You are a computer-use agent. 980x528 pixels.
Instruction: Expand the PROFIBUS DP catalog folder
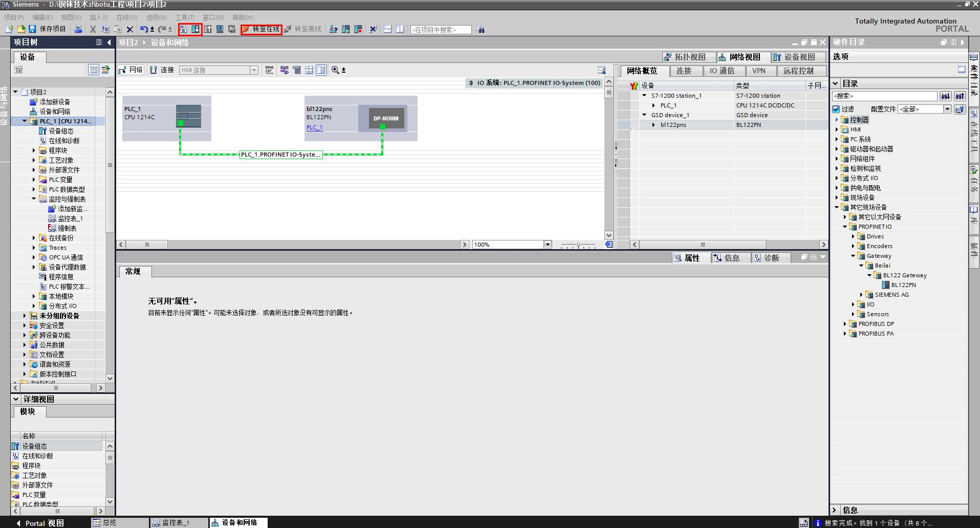point(845,324)
